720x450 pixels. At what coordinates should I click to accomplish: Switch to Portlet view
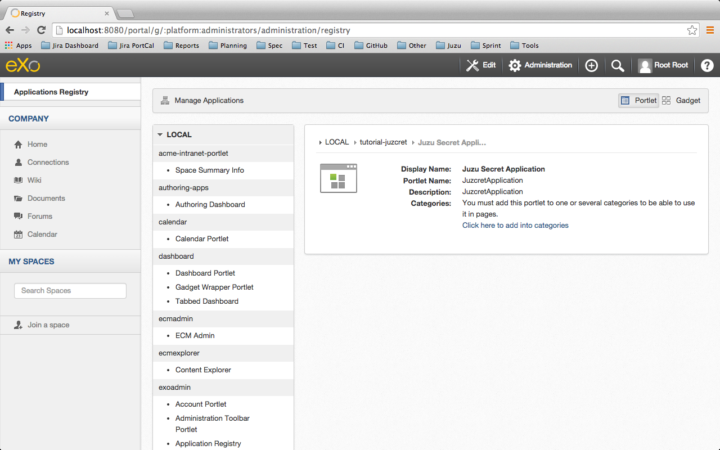click(x=637, y=101)
